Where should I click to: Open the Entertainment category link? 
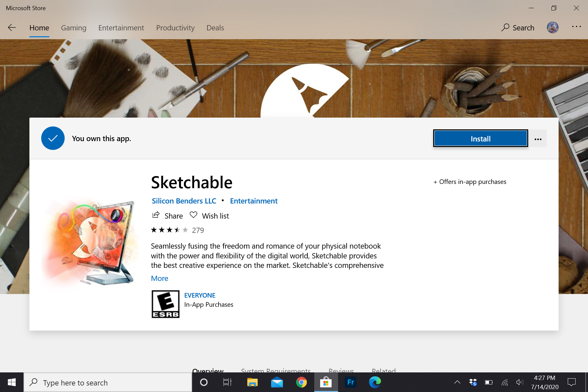[254, 201]
